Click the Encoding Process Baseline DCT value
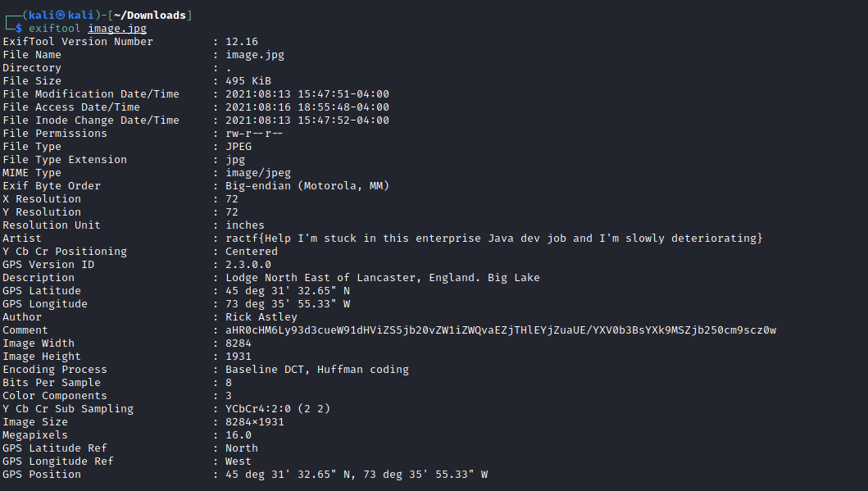868x491 pixels. click(317, 370)
